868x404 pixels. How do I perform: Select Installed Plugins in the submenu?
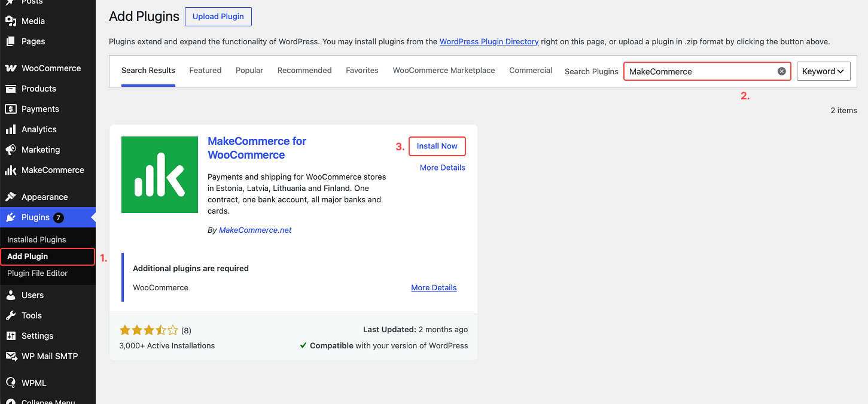click(36, 239)
